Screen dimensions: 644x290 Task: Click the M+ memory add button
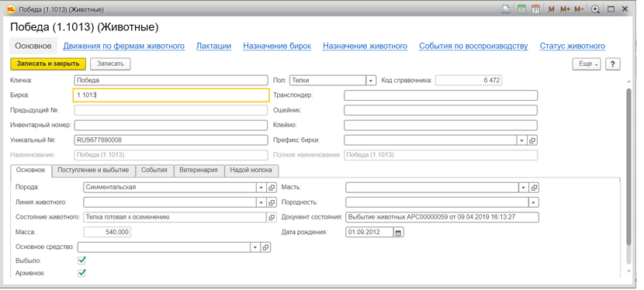click(565, 9)
